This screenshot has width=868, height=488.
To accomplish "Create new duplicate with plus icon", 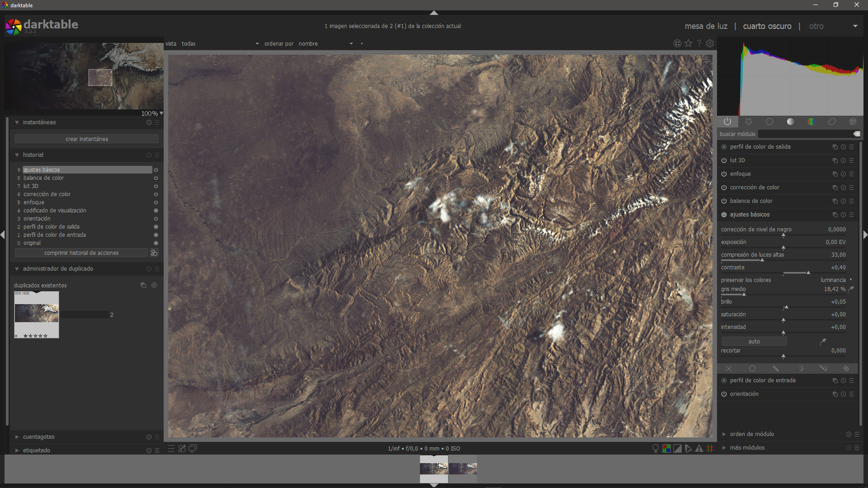I will tap(154, 285).
